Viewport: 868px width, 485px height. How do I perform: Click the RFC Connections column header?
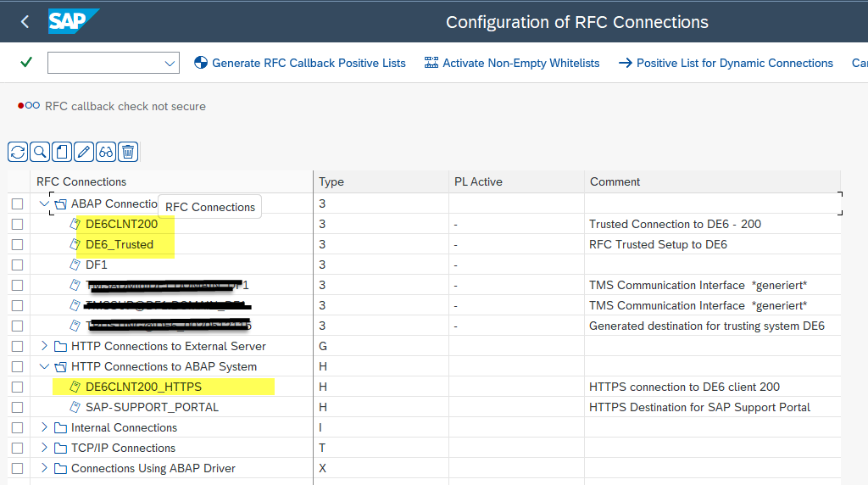171,181
